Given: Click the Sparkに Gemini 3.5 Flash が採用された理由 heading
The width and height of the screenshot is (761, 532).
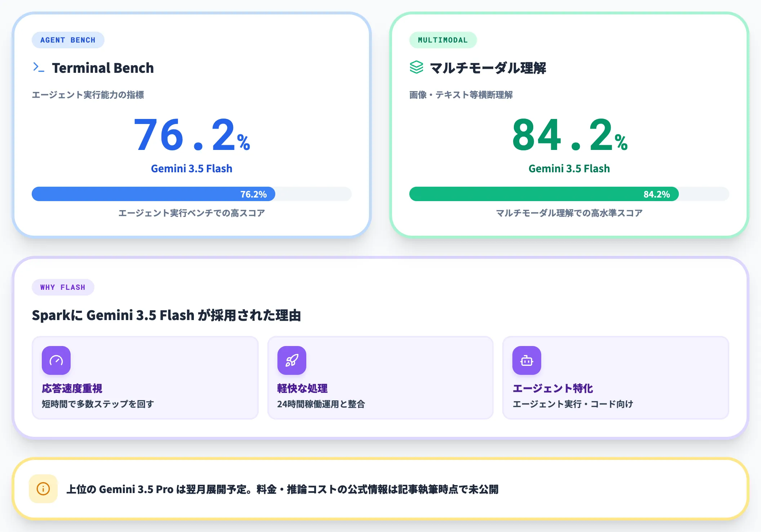Looking at the screenshot, I should (x=166, y=315).
